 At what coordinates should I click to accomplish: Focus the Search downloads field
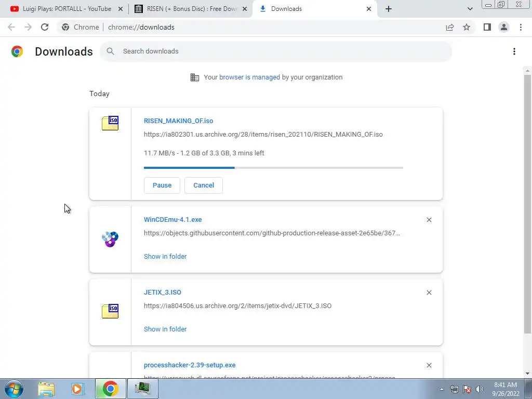pos(276,51)
